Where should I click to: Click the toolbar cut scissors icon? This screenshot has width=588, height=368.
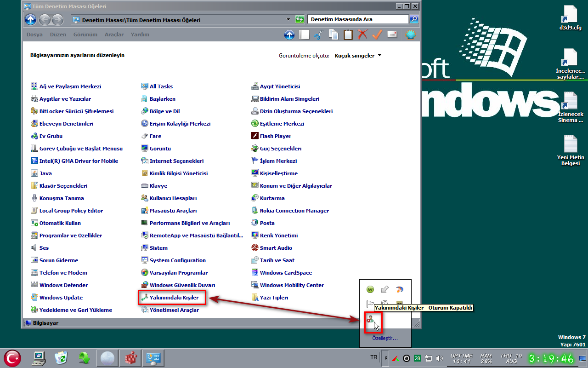tap(319, 34)
